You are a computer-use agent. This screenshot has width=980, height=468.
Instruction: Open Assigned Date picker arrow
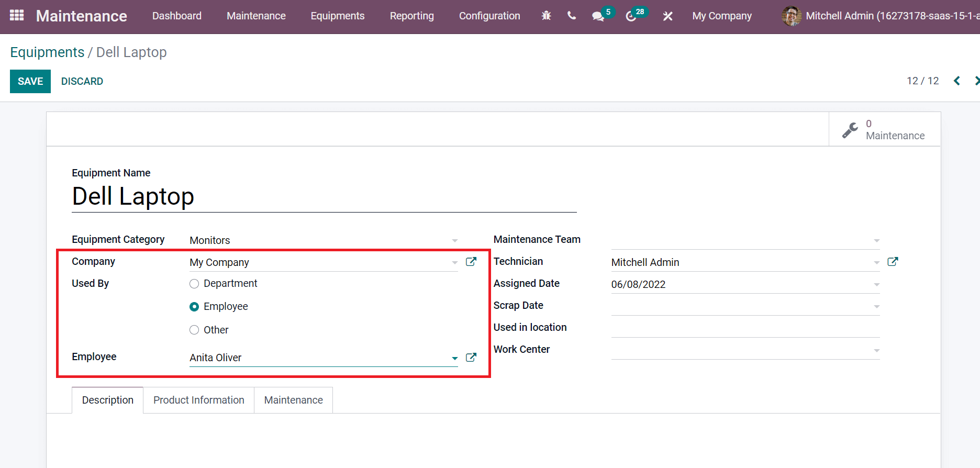pyautogui.click(x=876, y=284)
